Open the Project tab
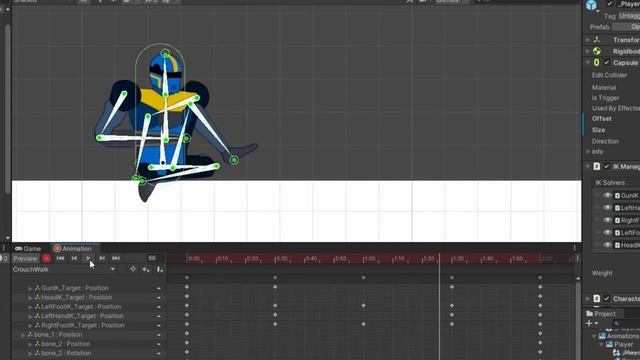Screen dimensions: 640x360 point(601,314)
